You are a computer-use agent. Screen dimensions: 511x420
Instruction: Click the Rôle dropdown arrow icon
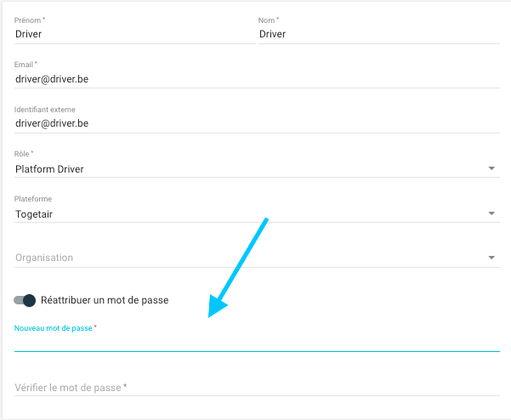(x=491, y=168)
